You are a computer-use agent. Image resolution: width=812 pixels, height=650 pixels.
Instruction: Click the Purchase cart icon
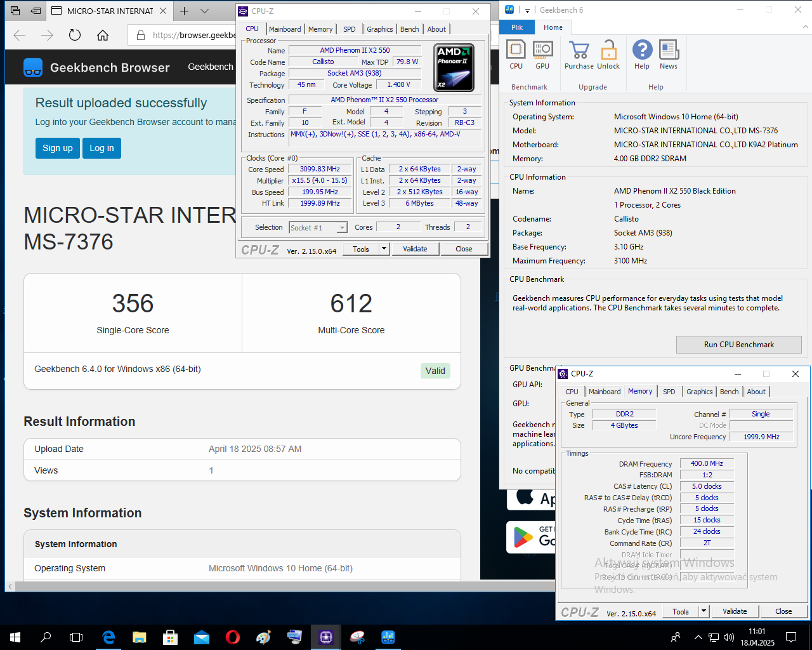(x=579, y=55)
